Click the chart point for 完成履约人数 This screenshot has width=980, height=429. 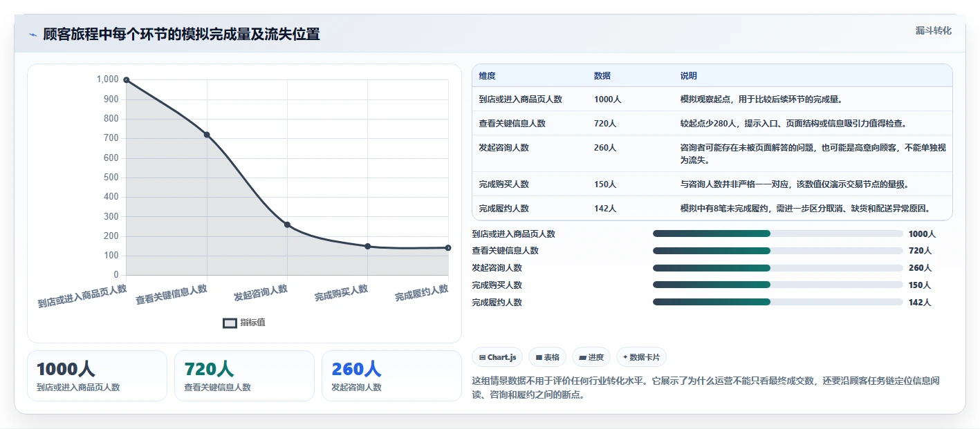[x=448, y=247]
